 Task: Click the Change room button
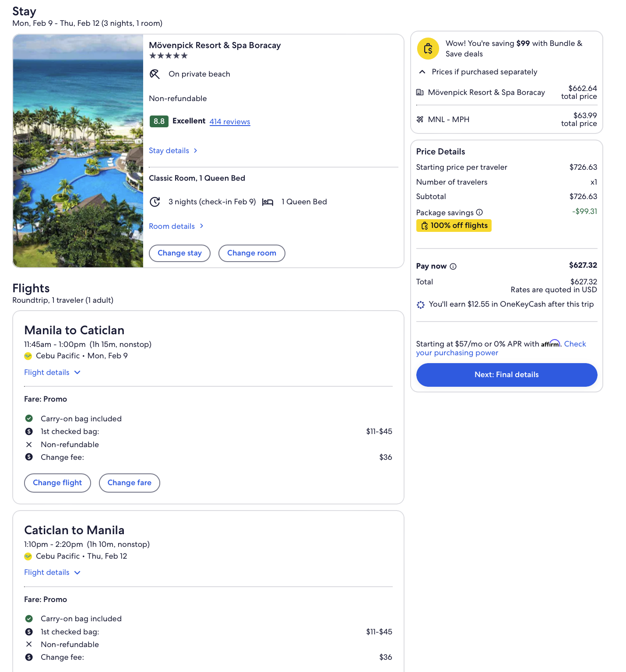pyautogui.click(x=252, y=253)
